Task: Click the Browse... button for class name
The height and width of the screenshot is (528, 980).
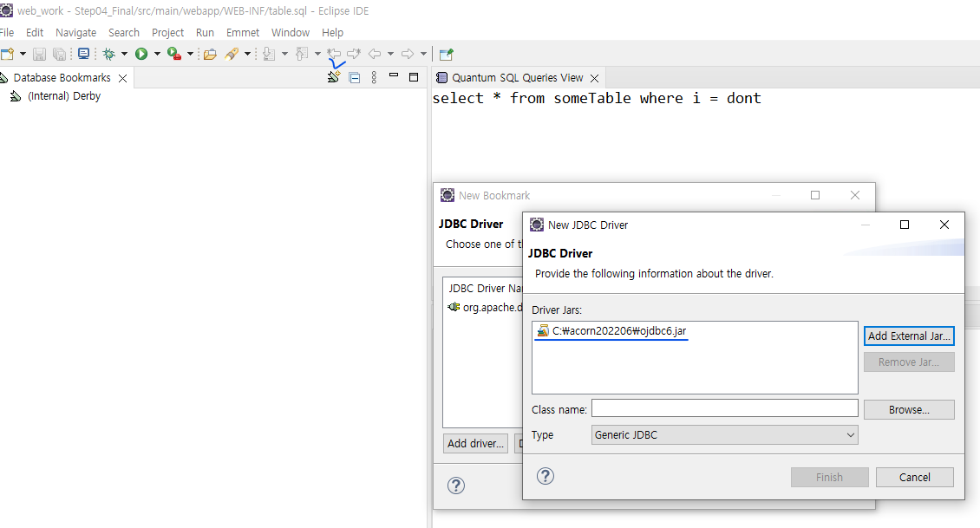Action: pyautogui.click(x=909, y=410)
